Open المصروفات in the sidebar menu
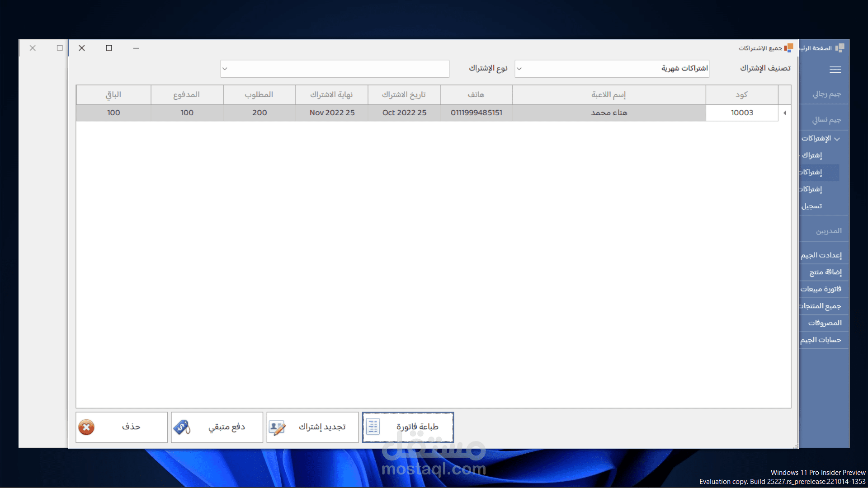The image size is (868, 488). pos(825,323)
